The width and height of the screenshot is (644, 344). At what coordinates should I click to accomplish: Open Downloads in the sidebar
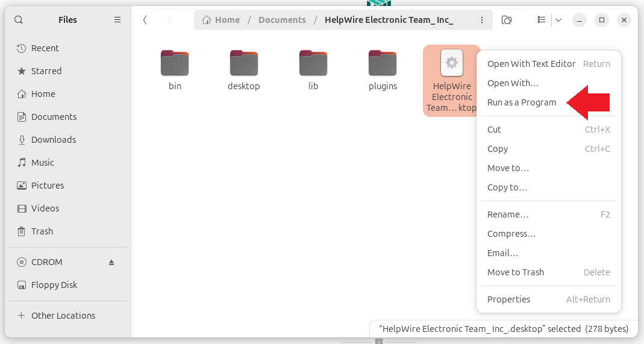tap(67, 140)
